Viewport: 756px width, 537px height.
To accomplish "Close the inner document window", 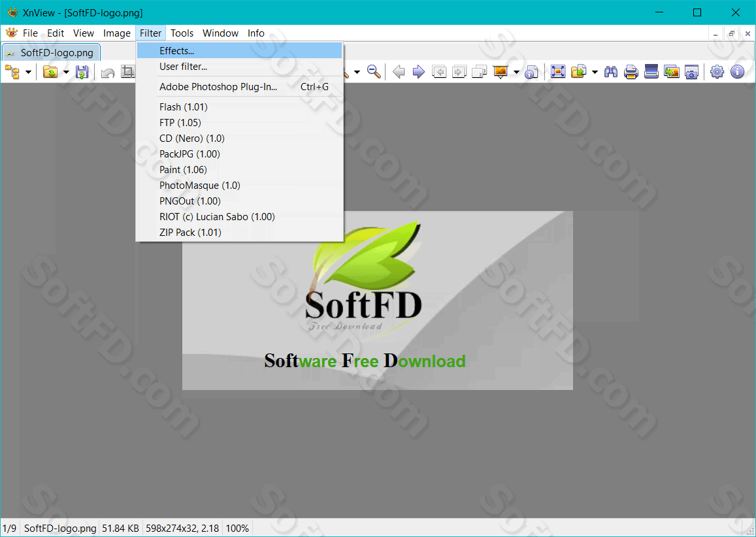I will [748, 34].
